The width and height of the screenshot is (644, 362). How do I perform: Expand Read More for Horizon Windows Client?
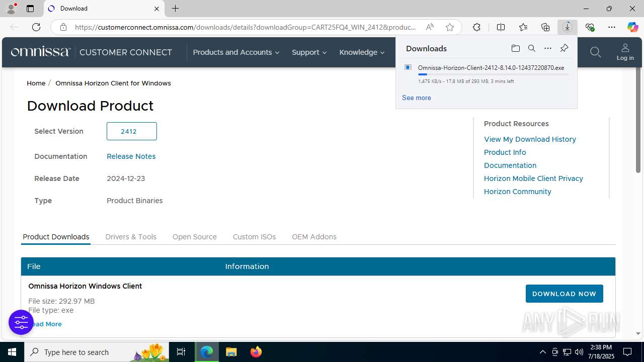[x=46, y=324]
